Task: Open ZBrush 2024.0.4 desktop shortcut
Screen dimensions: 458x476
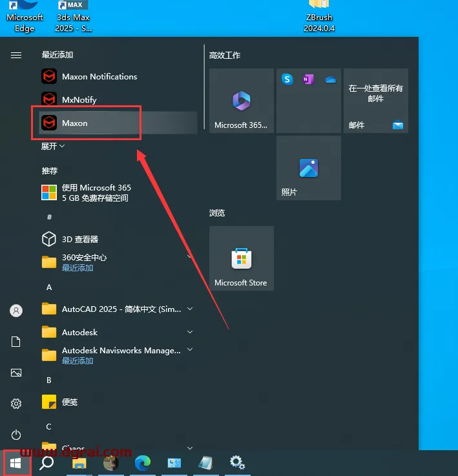Action: 319,16
